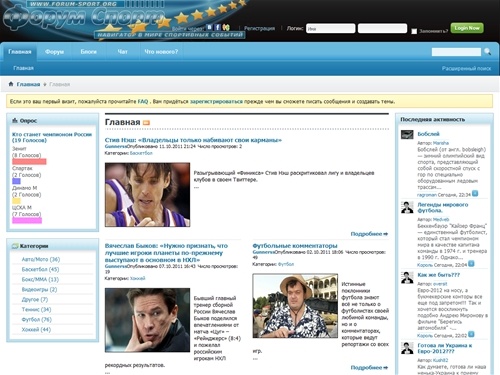The width and height of the screenshot is (500, 375).
Task: Open author Marsha profile link
Action: tap(441, 143)
